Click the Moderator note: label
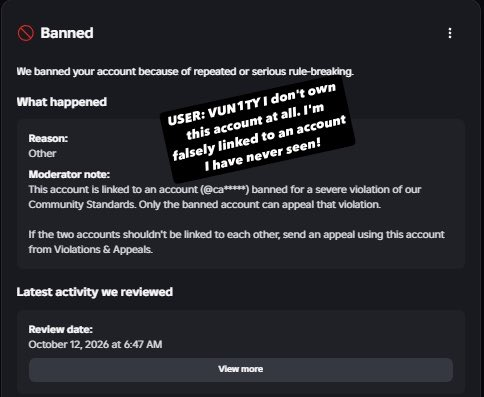Viewport: 484px width, 397px height. (69, 174)
